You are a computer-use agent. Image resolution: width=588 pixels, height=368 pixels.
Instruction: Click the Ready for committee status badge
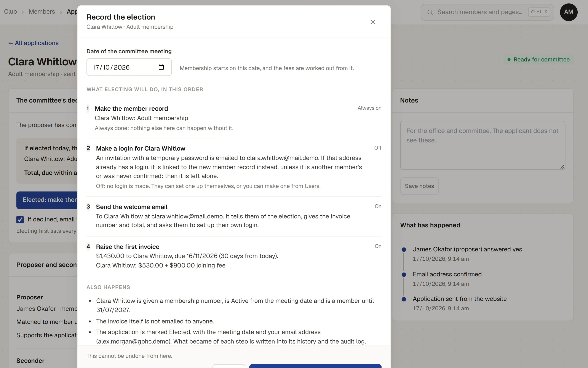tap(538, 60)
